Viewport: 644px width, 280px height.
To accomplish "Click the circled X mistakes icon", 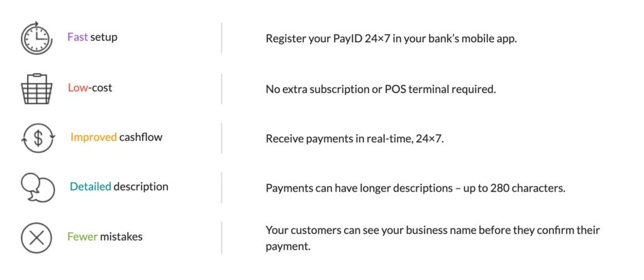I will (36, 238).
